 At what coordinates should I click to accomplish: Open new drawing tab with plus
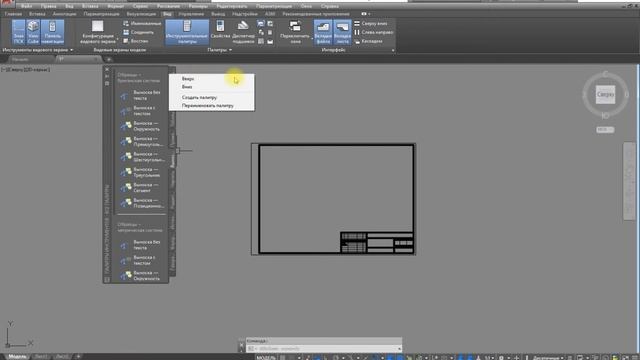(x=109, y=59)
